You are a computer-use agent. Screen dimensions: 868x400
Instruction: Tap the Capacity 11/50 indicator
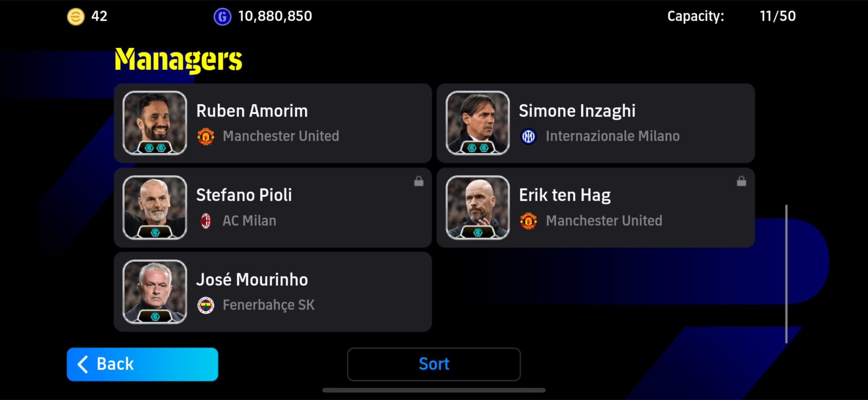[x=731, y=16]
